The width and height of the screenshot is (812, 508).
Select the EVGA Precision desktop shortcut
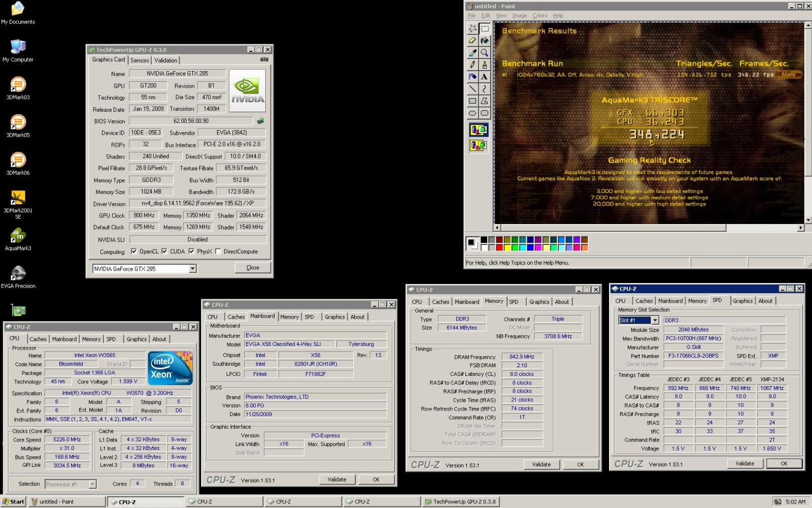18,277
